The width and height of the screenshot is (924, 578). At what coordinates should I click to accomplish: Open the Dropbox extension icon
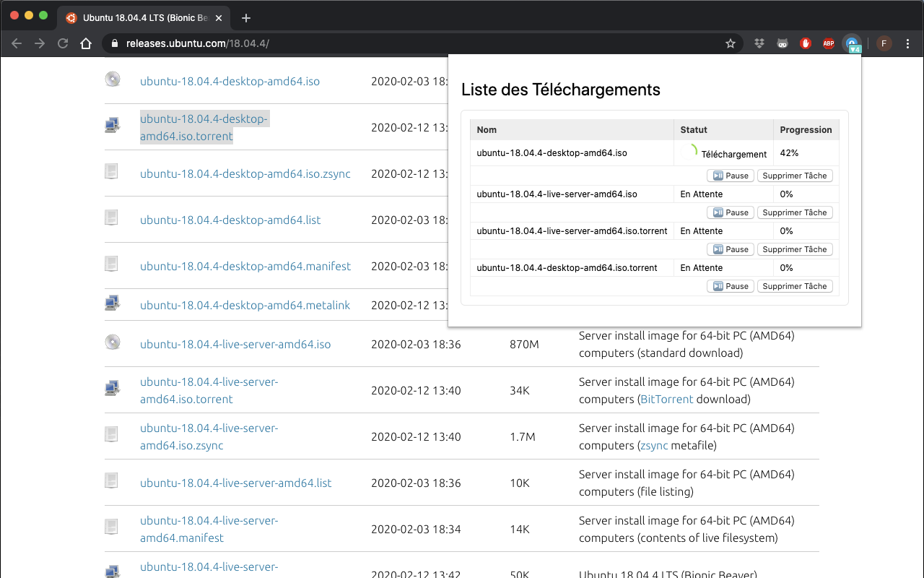click(759, 43)
